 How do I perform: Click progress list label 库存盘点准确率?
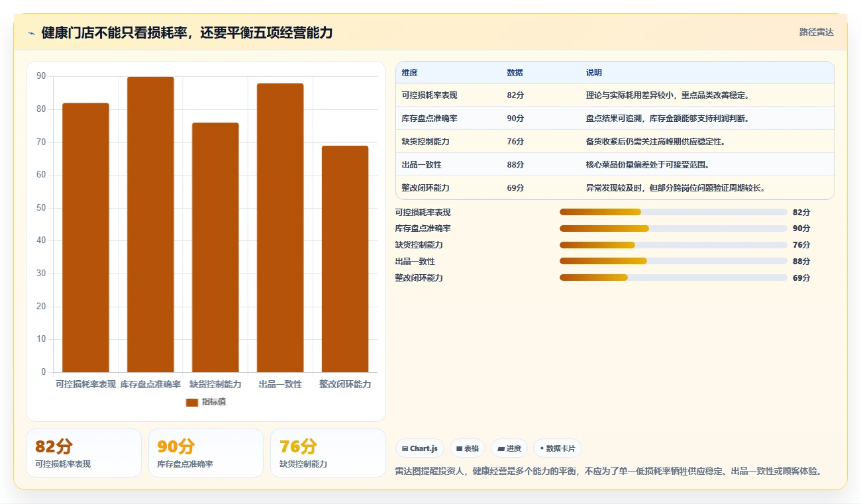tap(423, 228)
